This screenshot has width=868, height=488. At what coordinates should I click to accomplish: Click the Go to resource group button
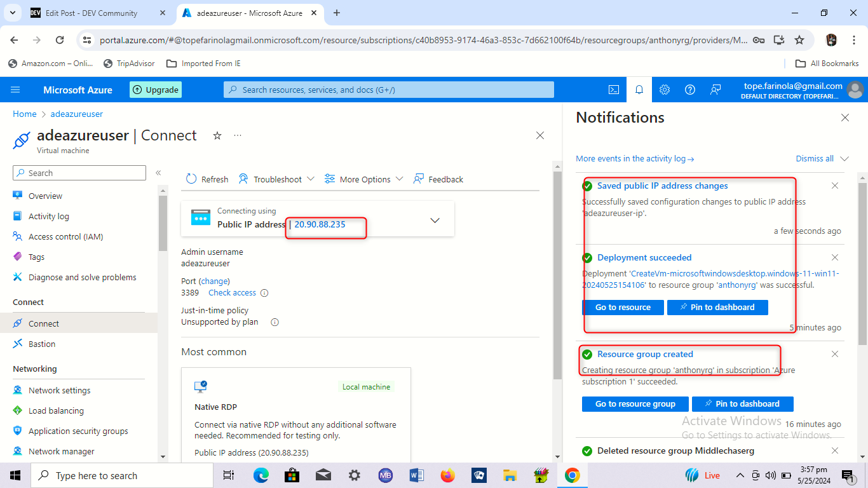pyautogui.click(x=635, y=404)
